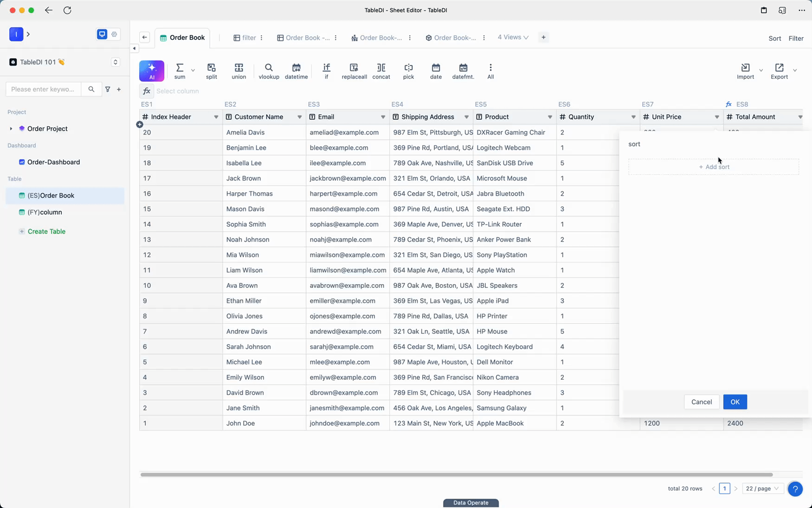Image resolution: width=812 pixels, height=508 pixels.
Task: Click the Amelia Davis cell
Action: tap(264, 132)
